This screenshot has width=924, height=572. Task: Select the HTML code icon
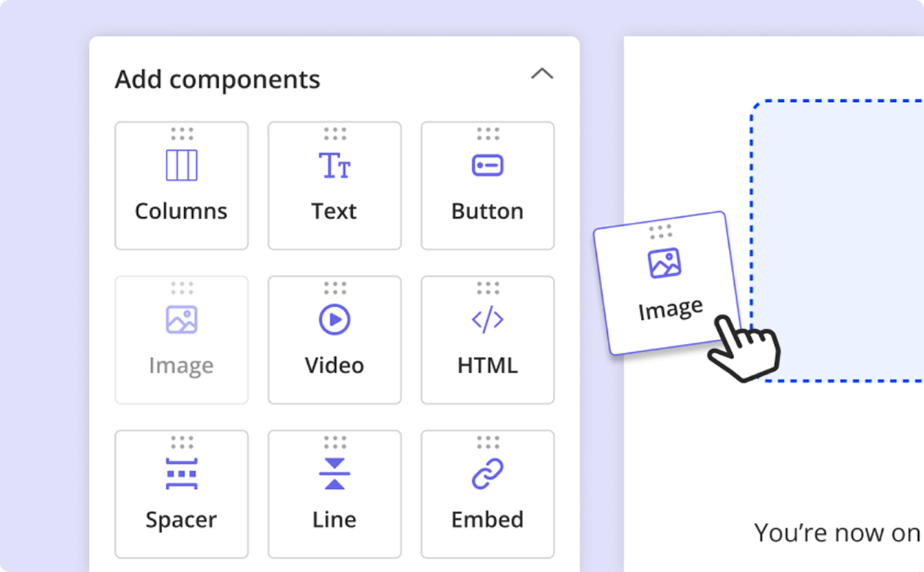tap(487, 320)
